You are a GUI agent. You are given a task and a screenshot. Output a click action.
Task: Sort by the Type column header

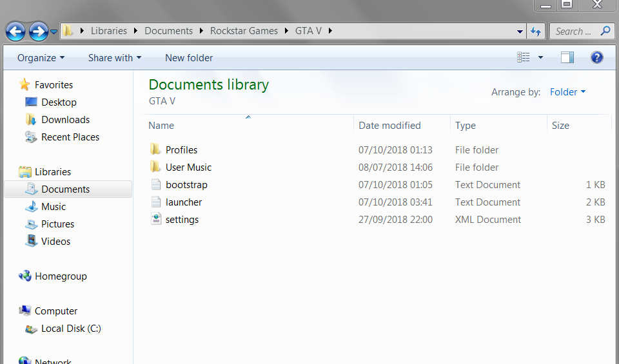click(466, 126)
